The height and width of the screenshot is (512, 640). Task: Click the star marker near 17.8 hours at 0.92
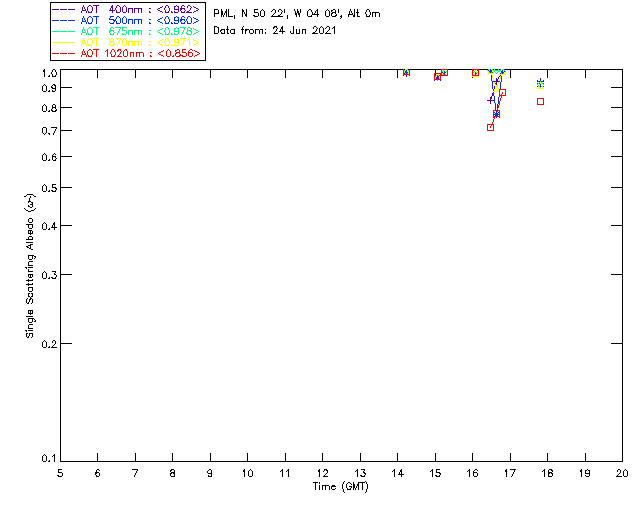click(540, 84)
